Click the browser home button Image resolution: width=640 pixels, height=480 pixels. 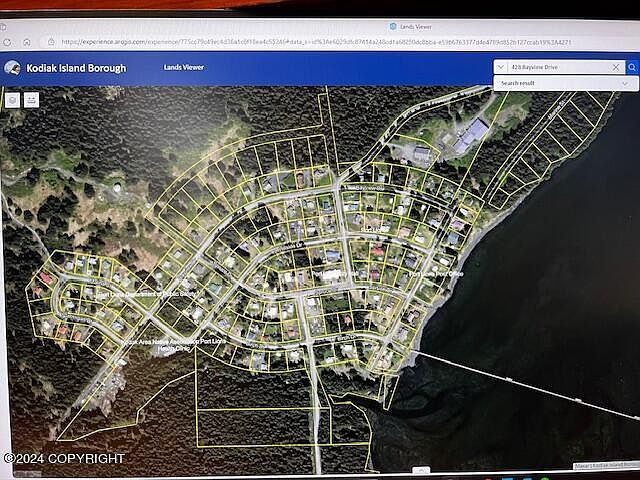(27, 43)
